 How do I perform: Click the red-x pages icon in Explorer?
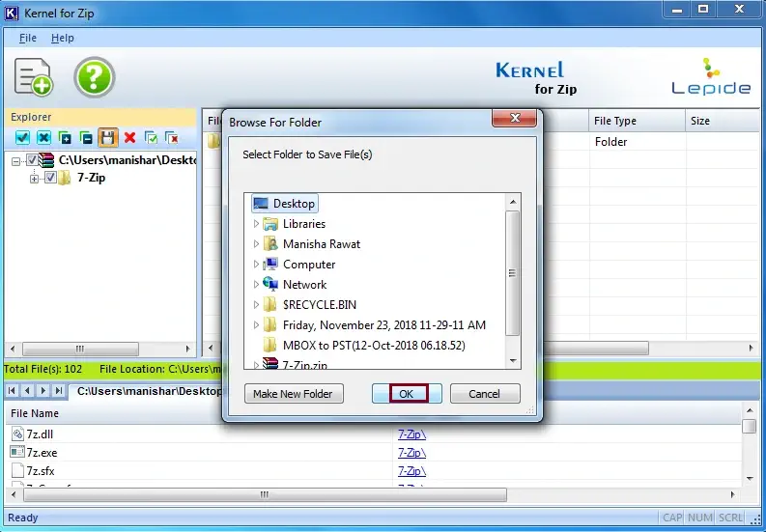coord(172,138)
